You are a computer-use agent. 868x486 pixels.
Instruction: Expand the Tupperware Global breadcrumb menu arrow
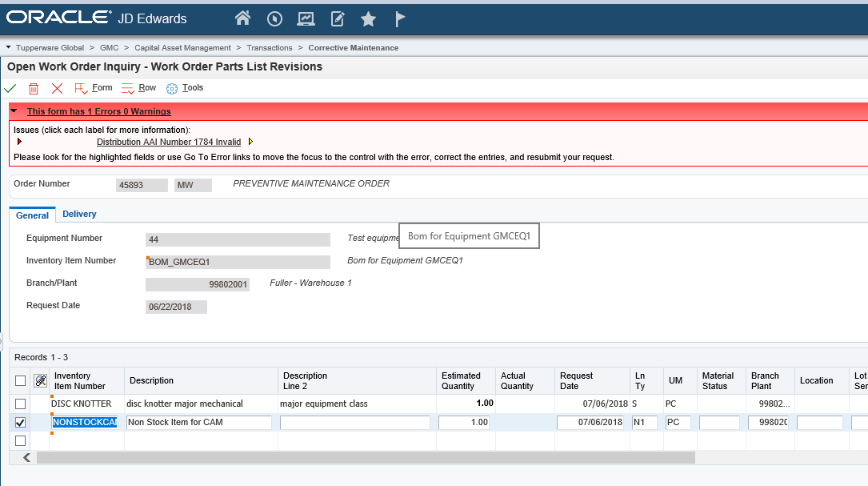point(8,48)
